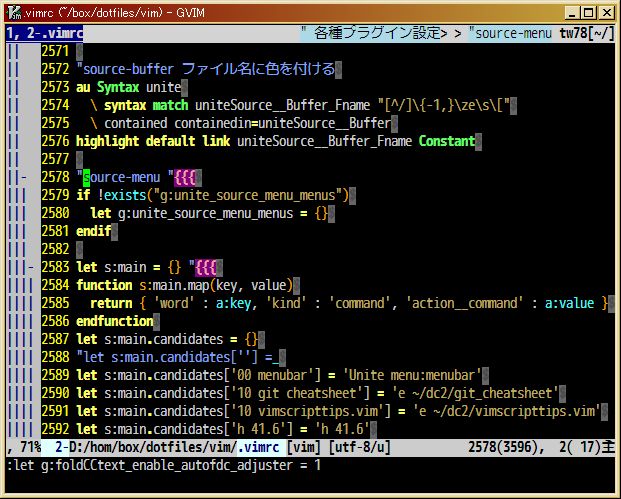The image size is (621, 499).
Task: Click 'endif' on line 2581
Action: pos(93,231)
